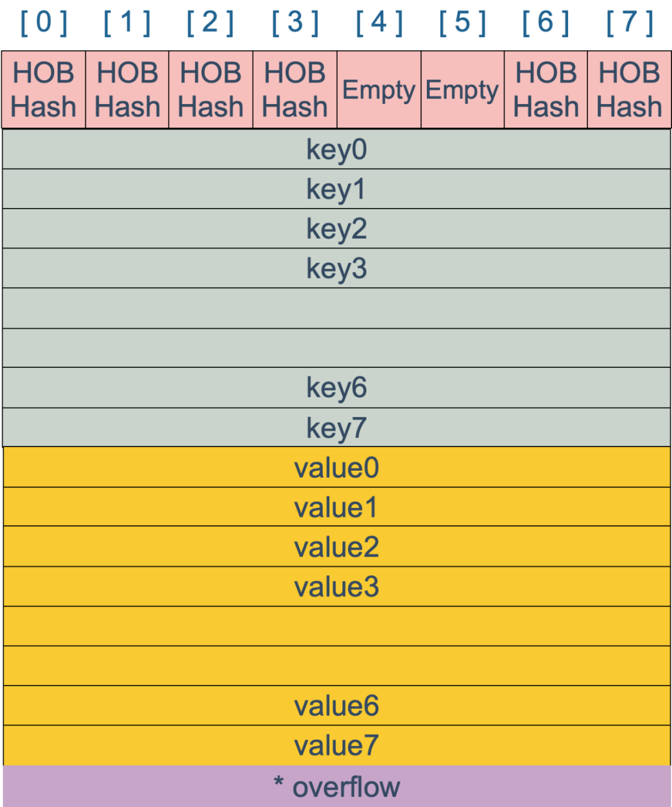
Task: Click the key6 row
Action: click(336, 387)
